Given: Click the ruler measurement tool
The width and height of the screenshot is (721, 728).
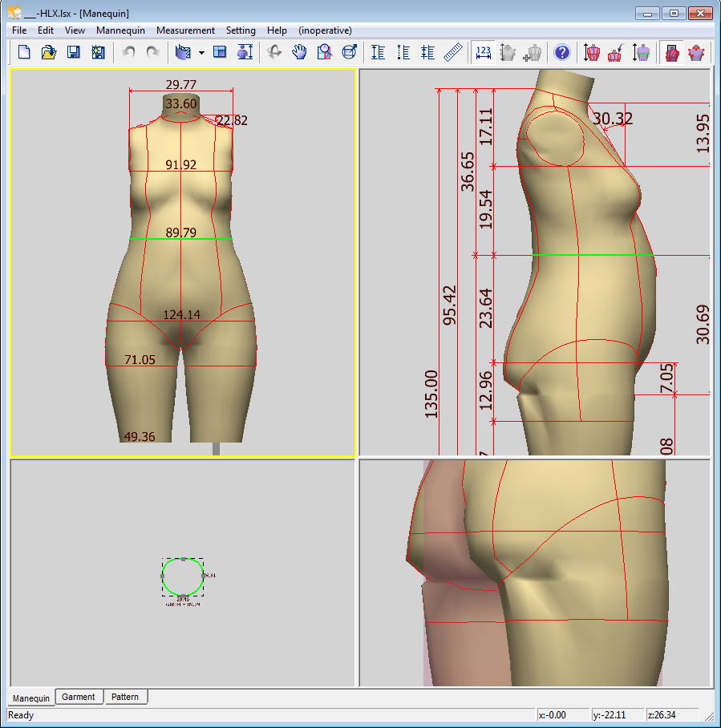Looking at the screenshot, I should pyautogui.click(x=454, y=53).
